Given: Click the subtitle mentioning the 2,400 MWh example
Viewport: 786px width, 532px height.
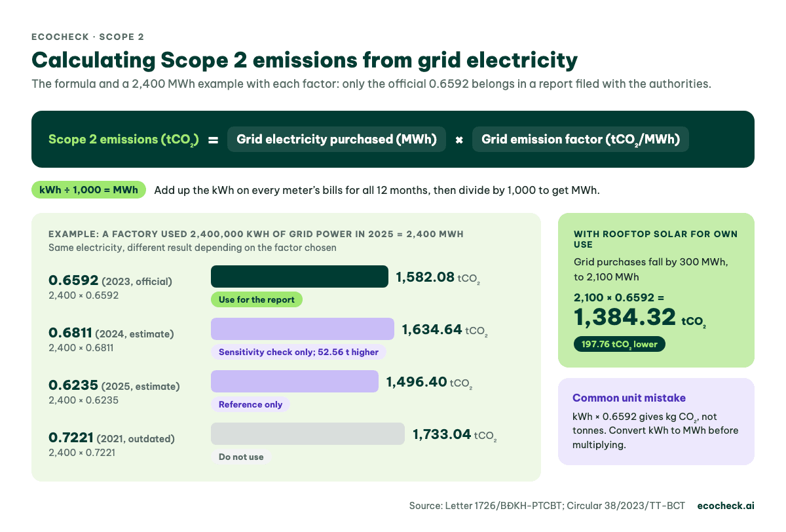Looking at the screenshot, I should (x=371, y=85).
